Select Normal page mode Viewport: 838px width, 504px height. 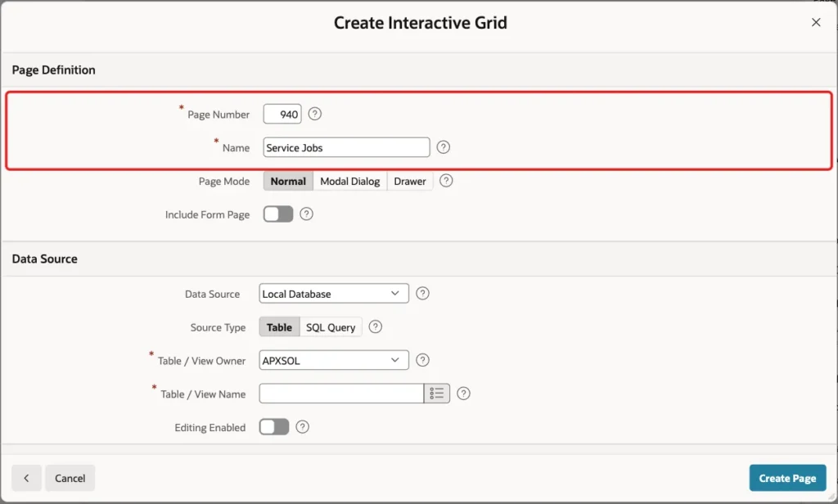288,181
